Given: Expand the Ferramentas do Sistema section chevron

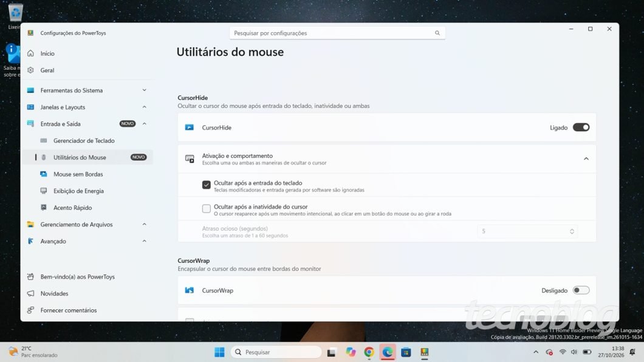Looking at the screenshot, I should click(144, 90).
